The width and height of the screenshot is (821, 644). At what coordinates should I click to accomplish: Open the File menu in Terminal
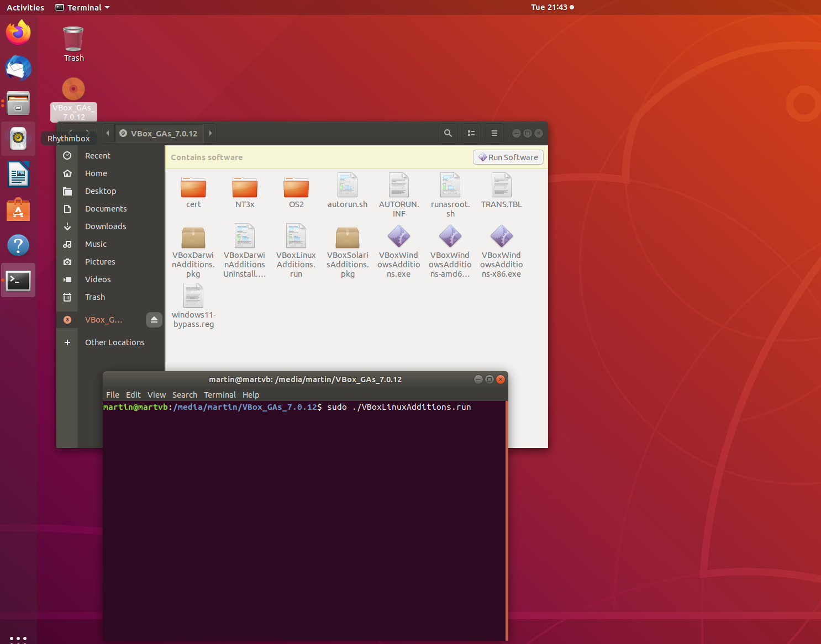point(113,395)
